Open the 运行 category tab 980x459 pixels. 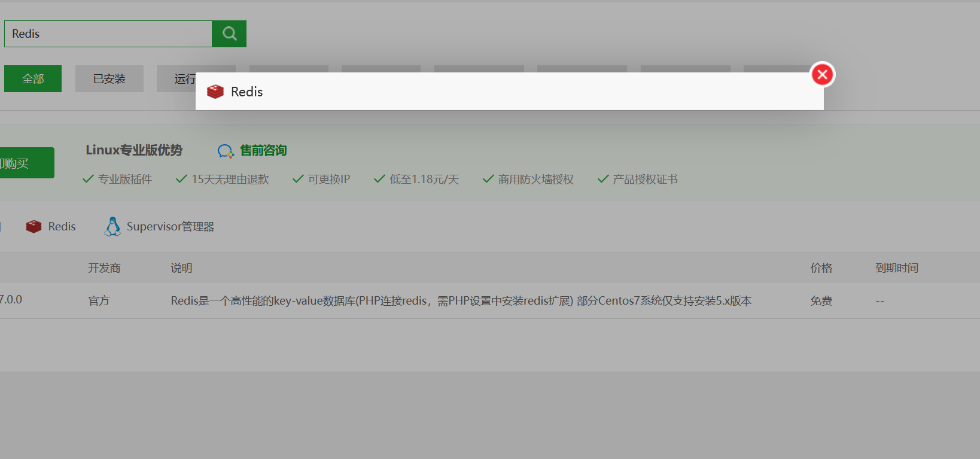[176, 78]
